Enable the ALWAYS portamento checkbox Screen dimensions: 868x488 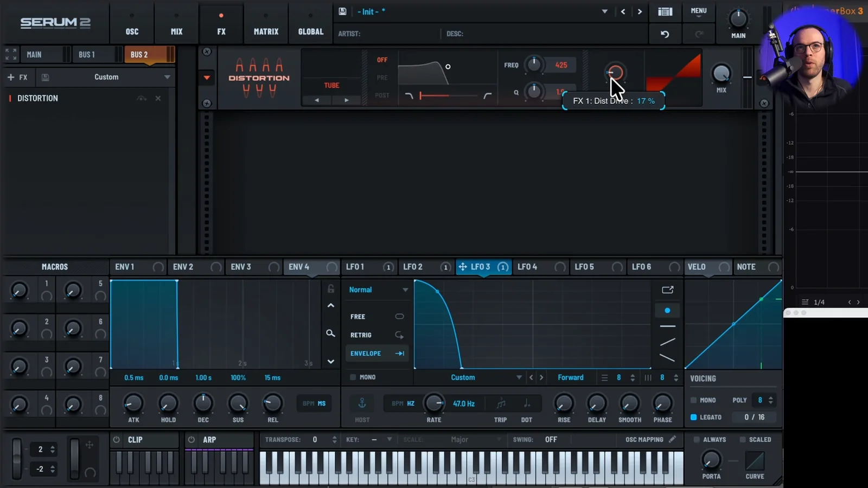[697, 439]
